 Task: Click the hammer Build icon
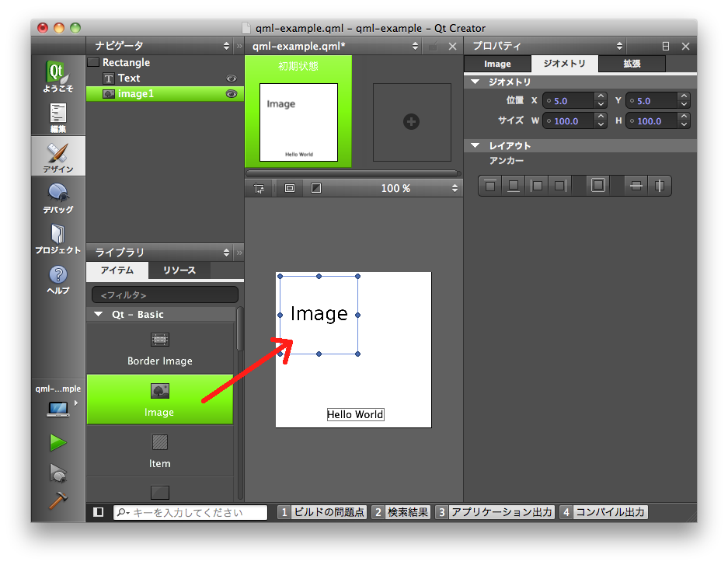57,501
